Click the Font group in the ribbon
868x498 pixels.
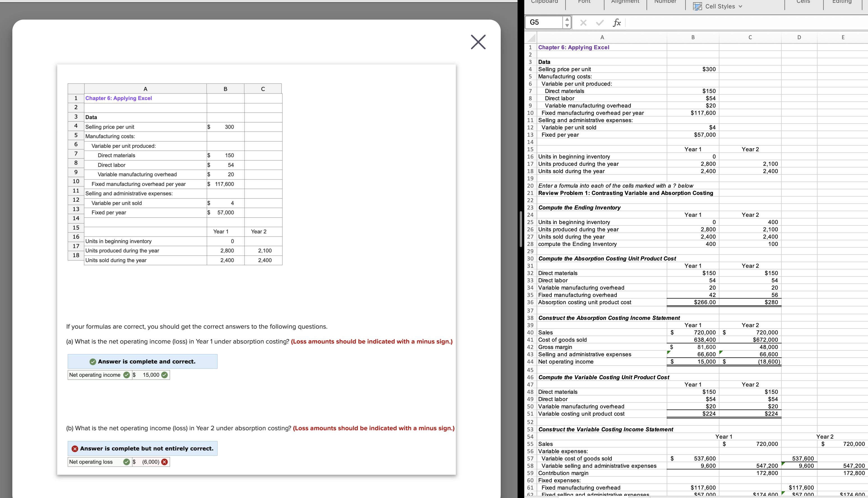[x=584, y=2]
